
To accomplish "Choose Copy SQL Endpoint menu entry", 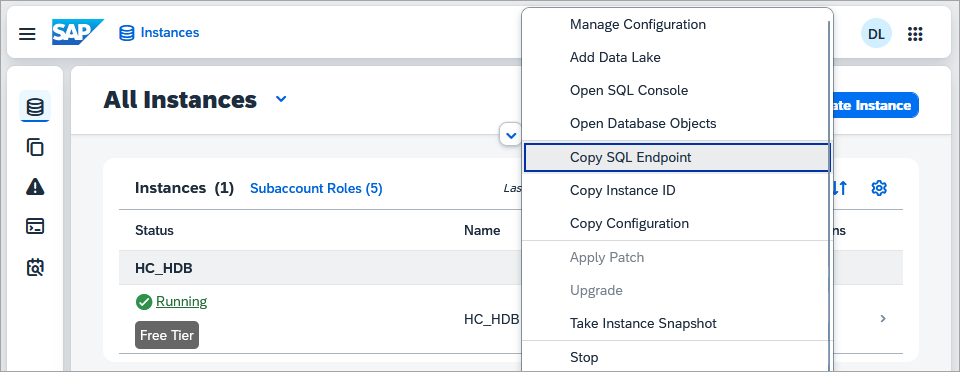I will [677, 158].
